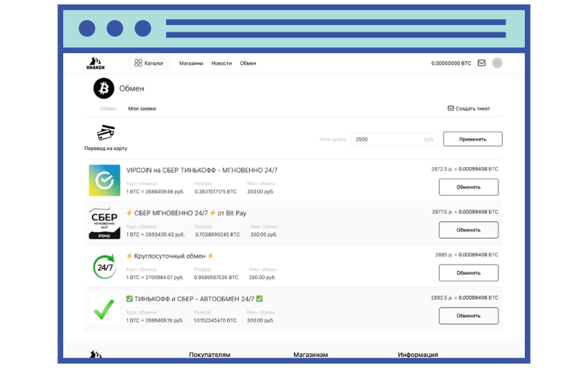
Task: Open the Новости section
Action: coord(221,63)
